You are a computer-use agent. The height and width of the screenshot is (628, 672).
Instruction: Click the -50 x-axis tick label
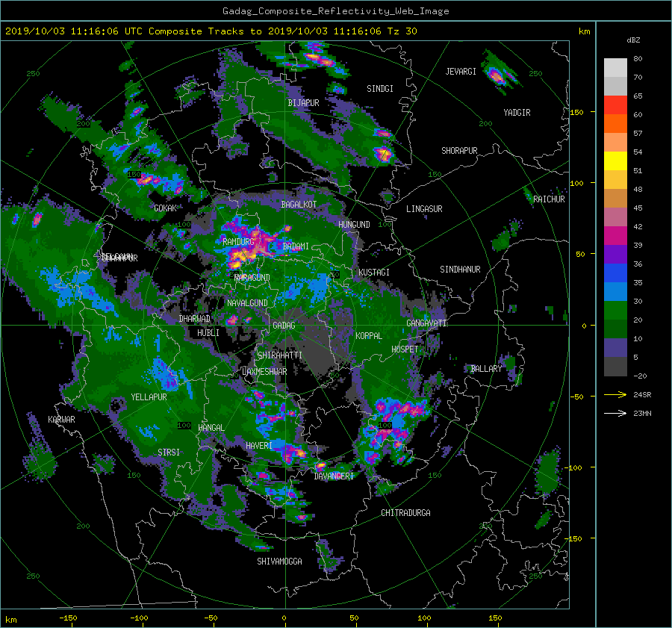[x=211, y=618]
